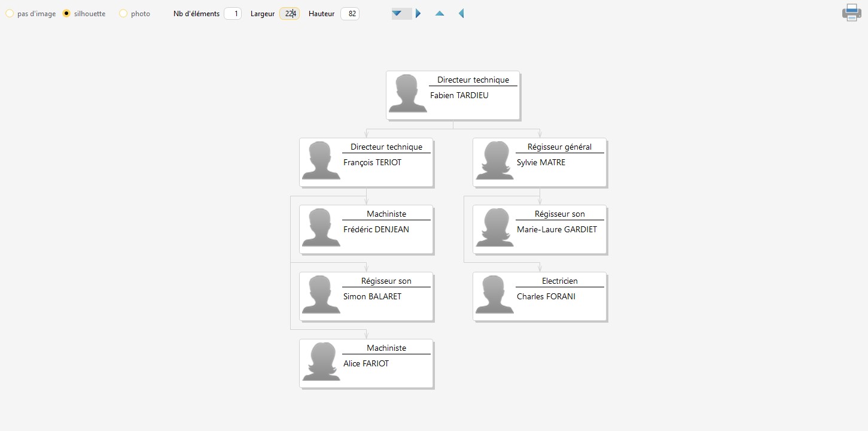Select the 'pas d'image' radio option

[x=10, y=14]
